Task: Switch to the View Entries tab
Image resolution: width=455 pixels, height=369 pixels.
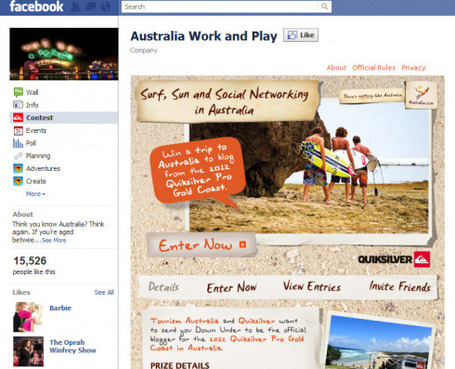Action: 312,287
